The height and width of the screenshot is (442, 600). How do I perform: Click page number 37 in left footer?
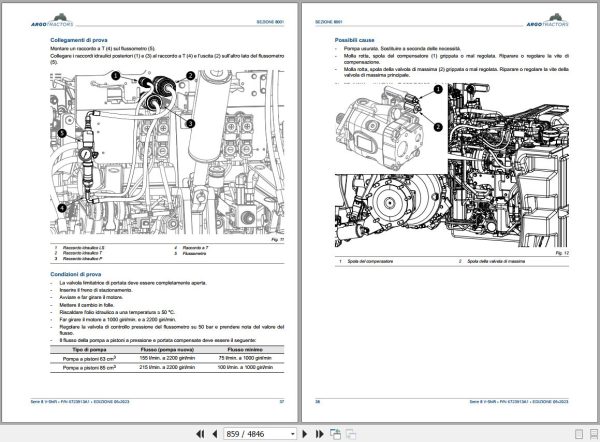(x=282, y=402)
